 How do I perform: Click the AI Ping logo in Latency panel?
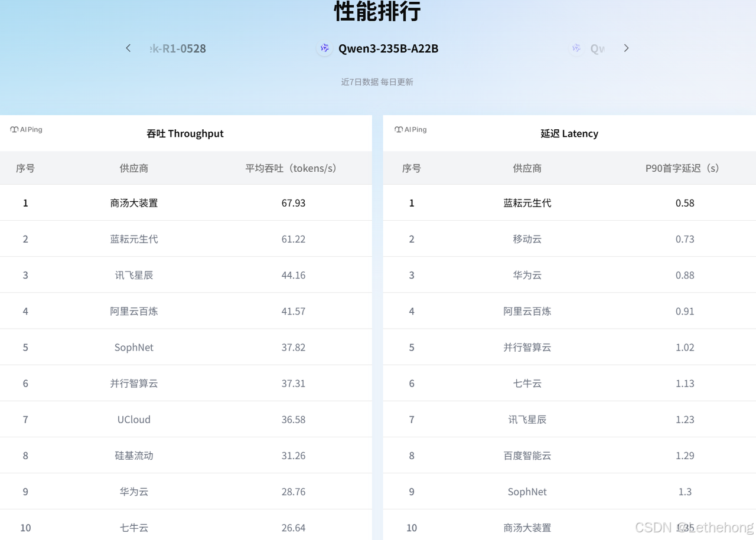click(x=410, y=129)
